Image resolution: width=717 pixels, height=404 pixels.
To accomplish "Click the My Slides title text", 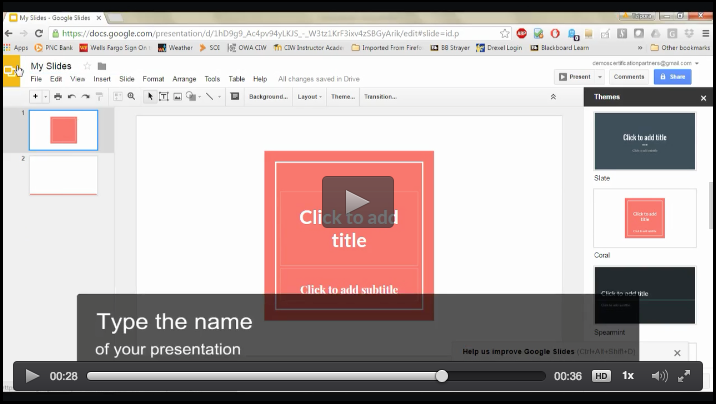I will click(x=51, y=66).
